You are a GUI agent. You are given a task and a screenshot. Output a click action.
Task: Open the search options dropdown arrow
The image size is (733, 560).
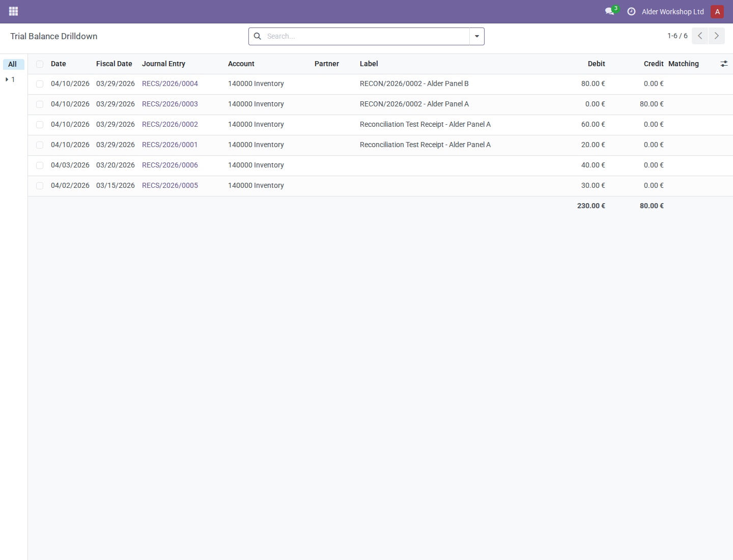click(x=477, y=36)
